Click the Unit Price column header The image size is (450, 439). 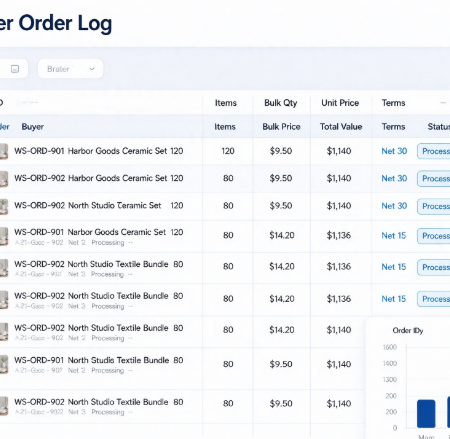coord(340,103)
